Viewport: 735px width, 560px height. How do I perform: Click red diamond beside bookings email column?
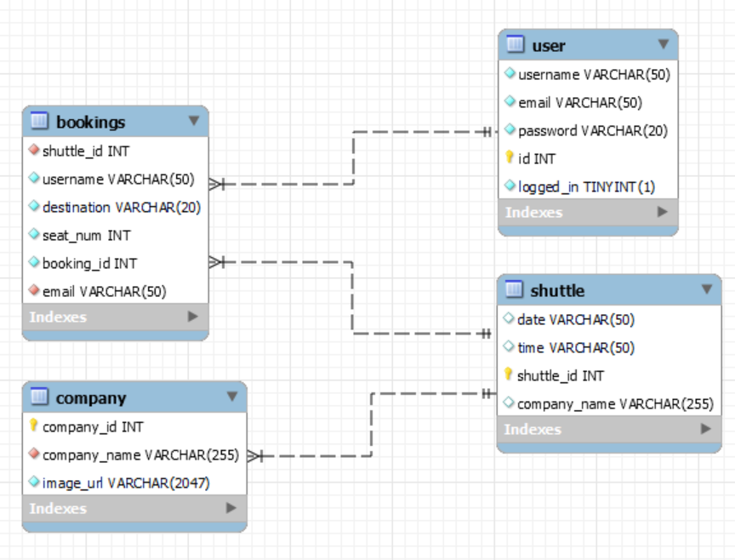[x=34, y=290]
